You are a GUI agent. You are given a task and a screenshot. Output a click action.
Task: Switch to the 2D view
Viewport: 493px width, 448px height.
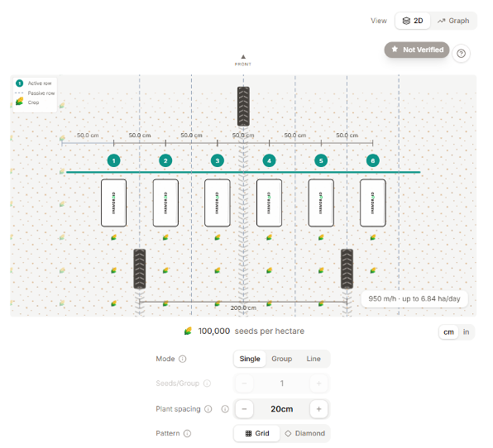point(412,21)
